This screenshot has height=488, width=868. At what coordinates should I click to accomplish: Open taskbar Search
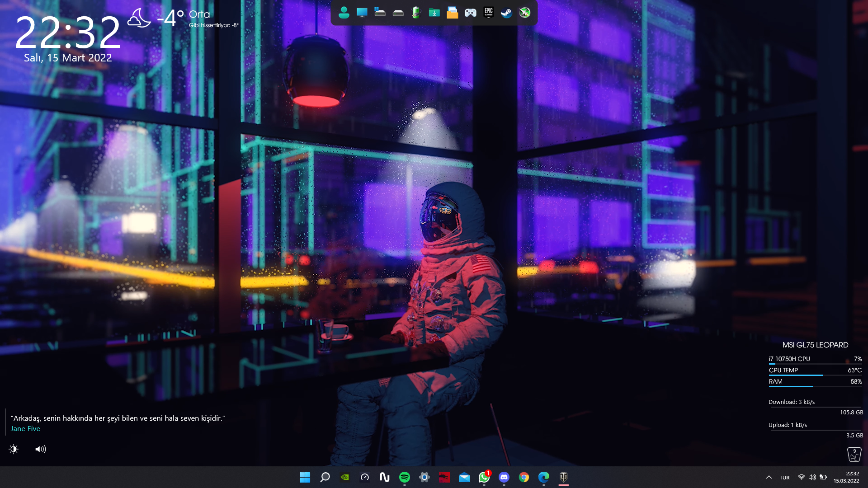pos(325,477)
